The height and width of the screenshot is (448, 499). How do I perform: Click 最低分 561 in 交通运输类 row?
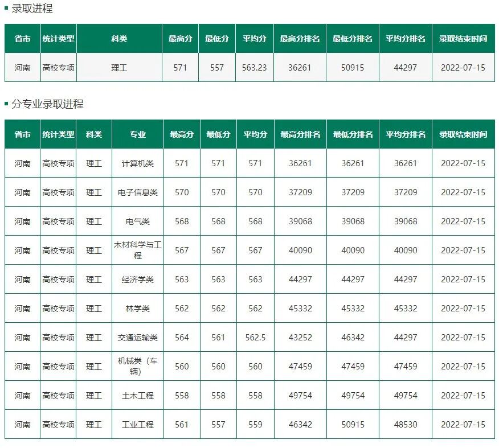click(x=218, y=338)
